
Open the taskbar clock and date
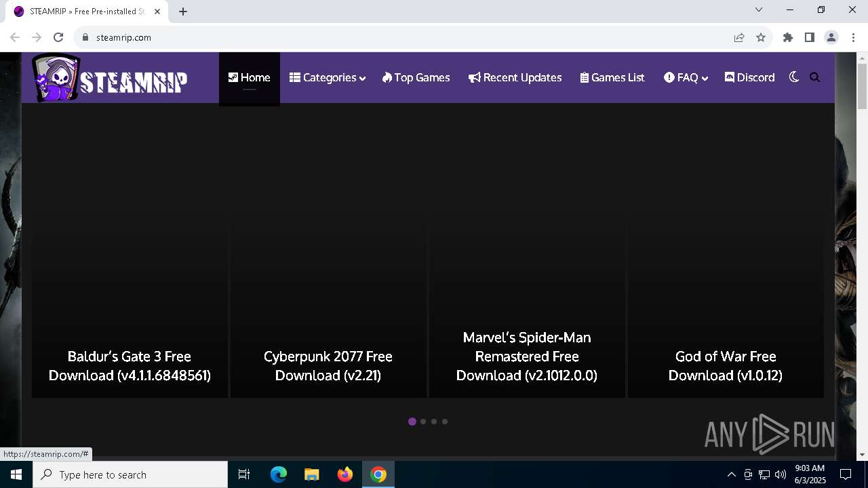810,474
